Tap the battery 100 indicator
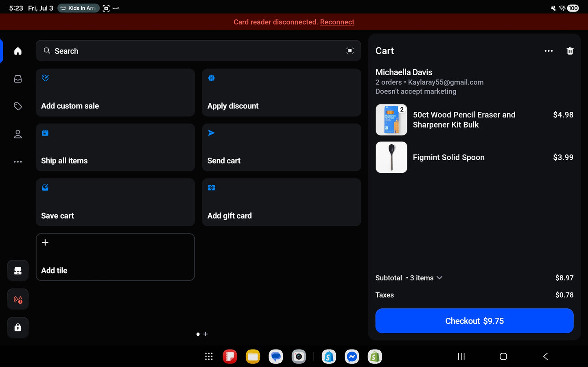 point(573,8)
